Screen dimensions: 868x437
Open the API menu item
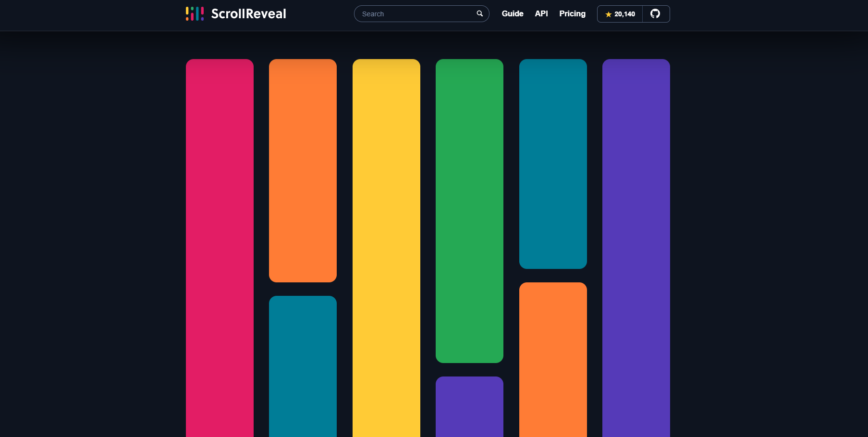541,13
